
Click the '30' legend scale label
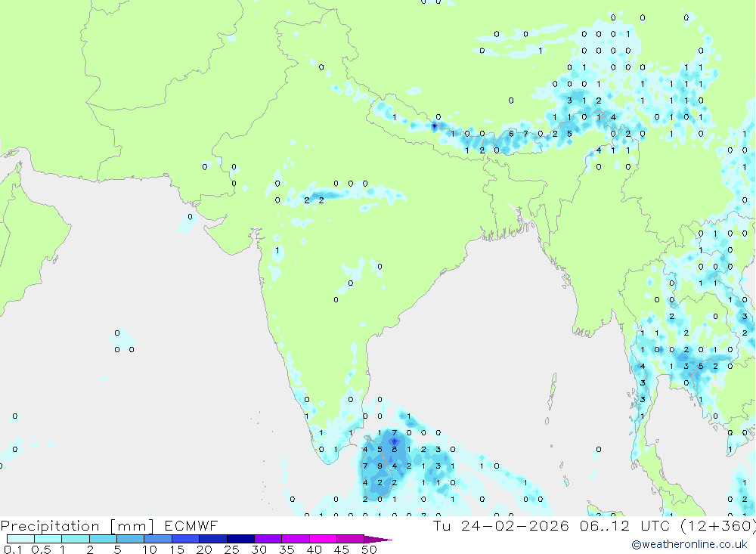259,549
